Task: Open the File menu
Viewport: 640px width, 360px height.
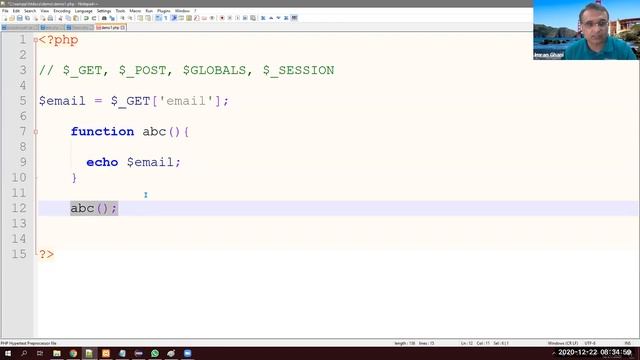Action: pyautogui.click(x=5, y=11)
